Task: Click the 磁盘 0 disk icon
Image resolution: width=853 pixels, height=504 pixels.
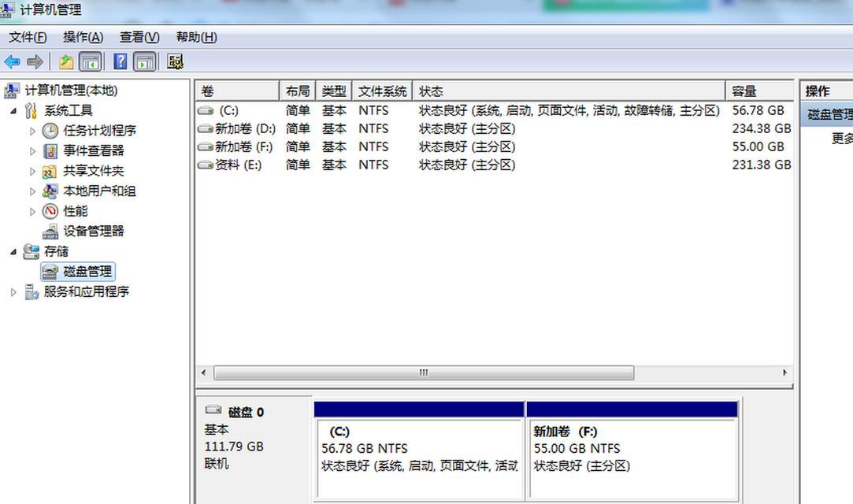Action: 213,409
